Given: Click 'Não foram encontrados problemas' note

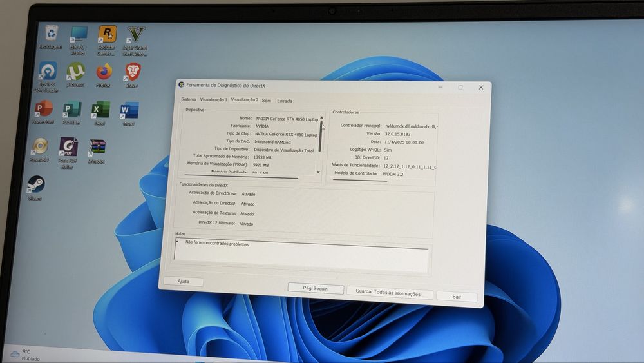Looking at the screenshot, I should pyautogui.click(x=217, y=243).
